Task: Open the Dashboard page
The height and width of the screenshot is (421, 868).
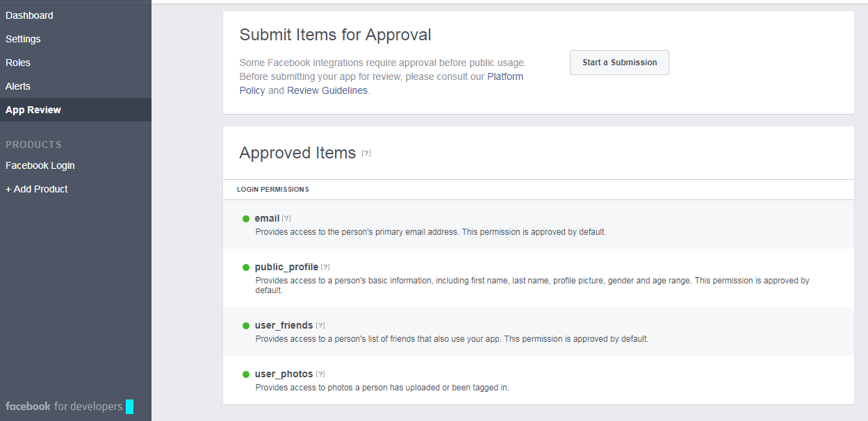Action: (29, 15)
